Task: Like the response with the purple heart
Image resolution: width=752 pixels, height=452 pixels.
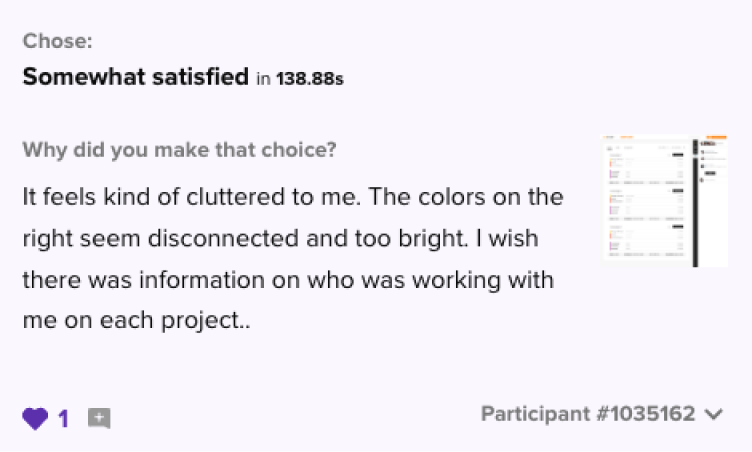Action: click(x=35, y=418)
